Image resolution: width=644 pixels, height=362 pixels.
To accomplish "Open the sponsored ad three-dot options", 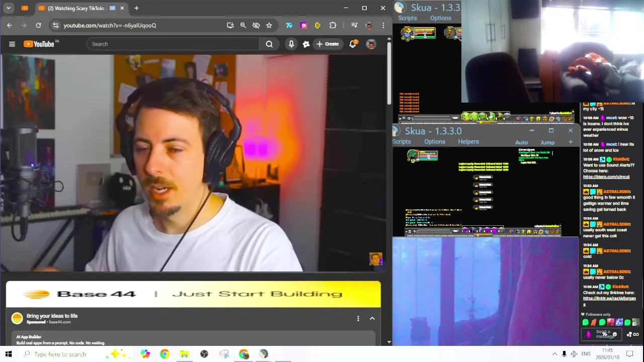I will pos(358,318).
